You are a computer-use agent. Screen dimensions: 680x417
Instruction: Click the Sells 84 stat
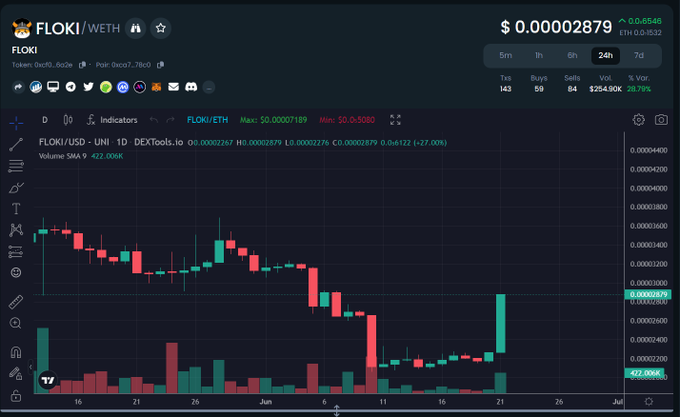572,84
